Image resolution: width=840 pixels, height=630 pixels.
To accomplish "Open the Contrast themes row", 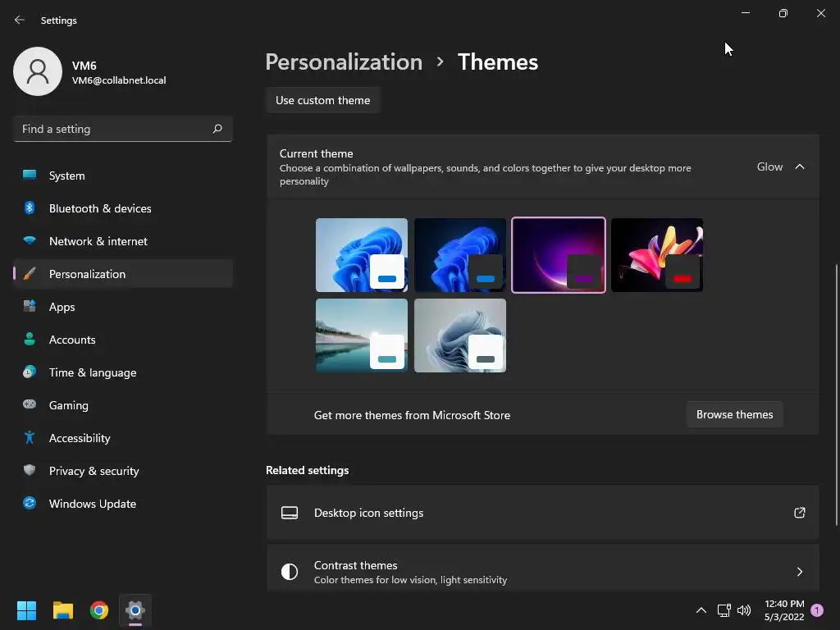I will (543, 568).
